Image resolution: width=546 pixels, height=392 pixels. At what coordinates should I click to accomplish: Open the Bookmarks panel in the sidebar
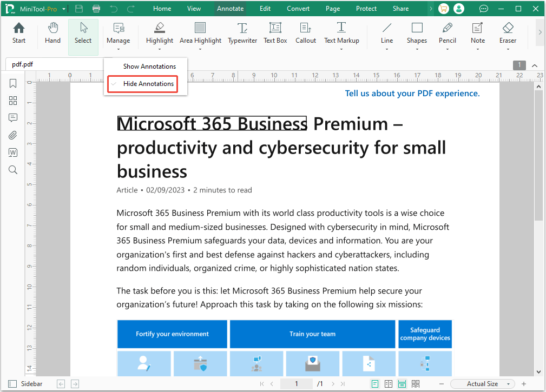click(x=12, y=83)
